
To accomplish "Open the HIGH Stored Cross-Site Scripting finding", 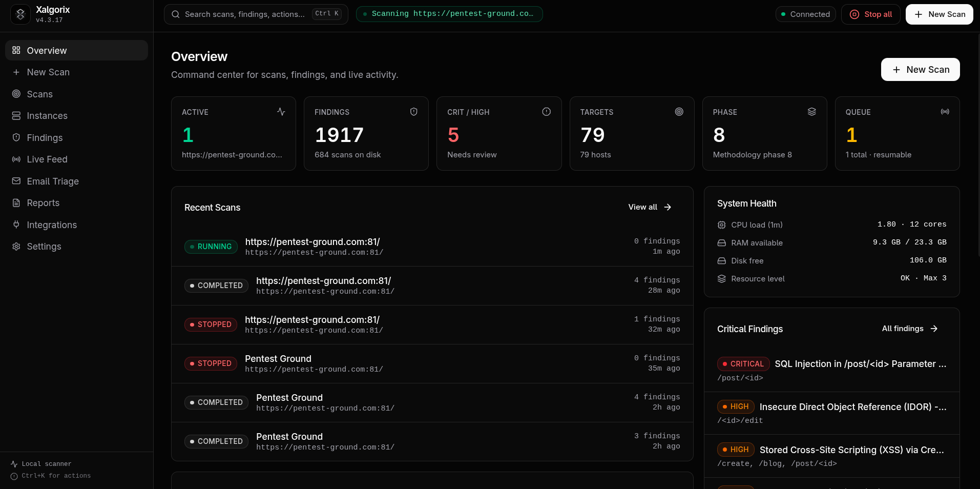I will pyautogui.click(x=832, y=456).
